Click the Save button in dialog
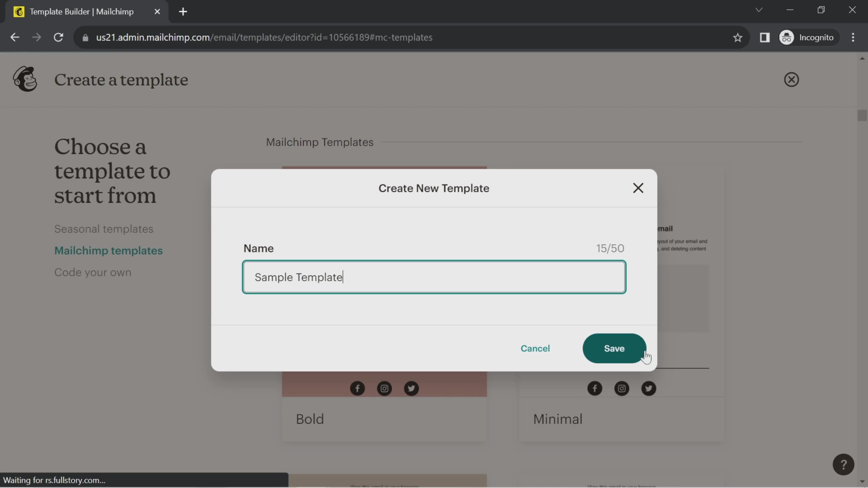This screenshot has width=868, height=488. coord(614,348)
